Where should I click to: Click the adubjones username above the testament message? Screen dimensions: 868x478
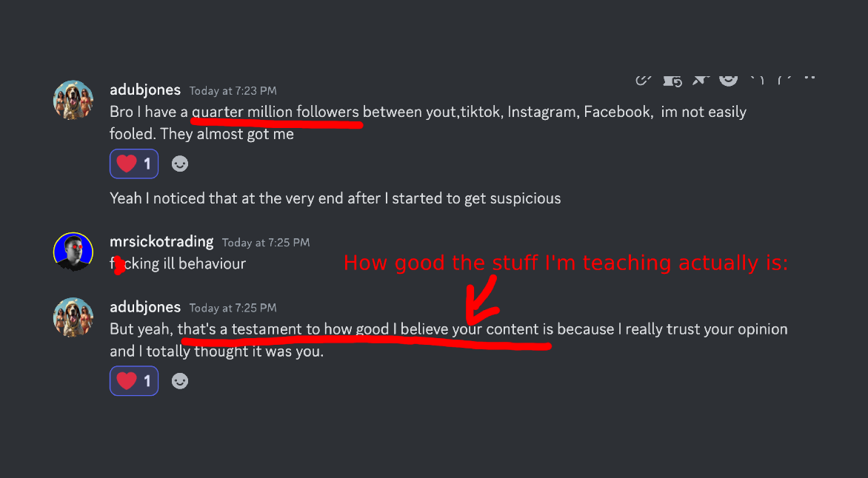click(145, 306)
